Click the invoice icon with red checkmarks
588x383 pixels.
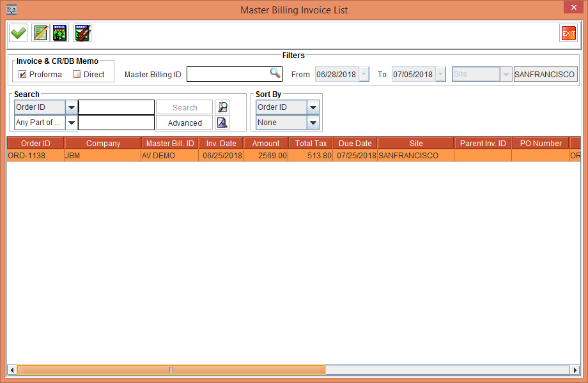[82, 33]
